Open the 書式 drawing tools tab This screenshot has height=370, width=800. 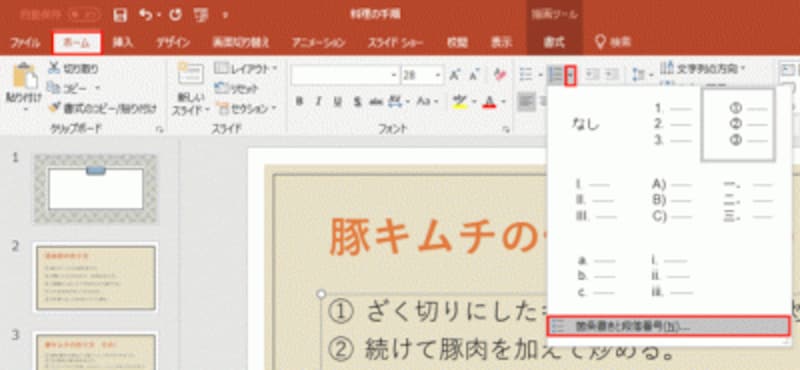coord(555,43)
